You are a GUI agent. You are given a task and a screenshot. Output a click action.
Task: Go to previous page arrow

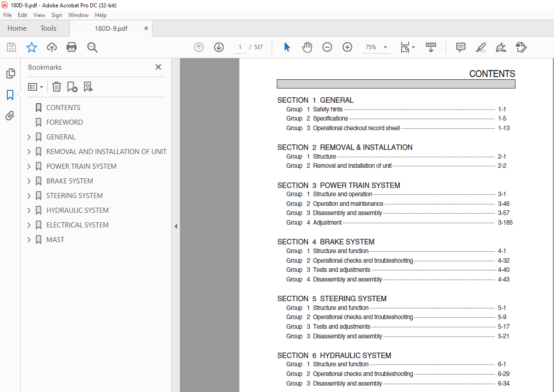click(199, 47)
